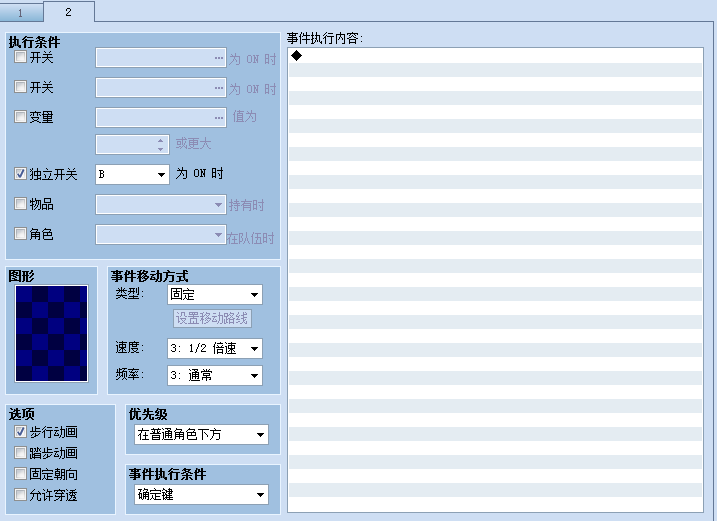Select event page tab 2

[x=69, y=12]
